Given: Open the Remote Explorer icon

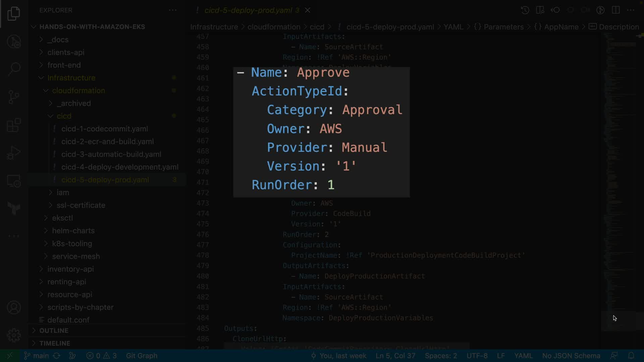Looking at the screenshot, I should coord(14,181).
